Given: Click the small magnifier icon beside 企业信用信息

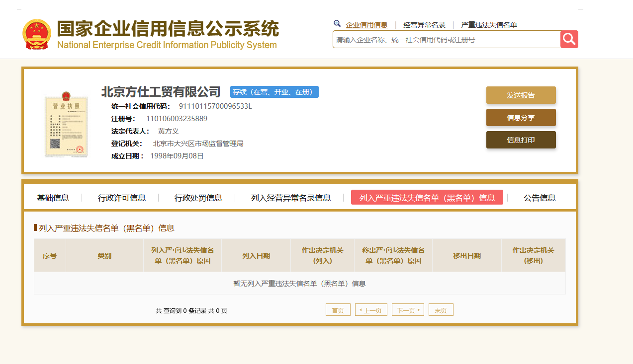Looking at the screenshot, I should [337, 23].
